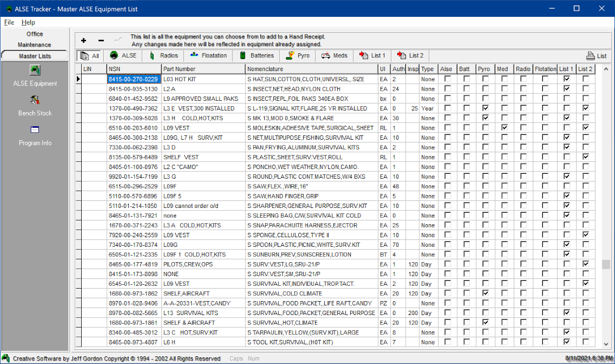
Task: Sort by Nomenclature column header
Action: 311,69
